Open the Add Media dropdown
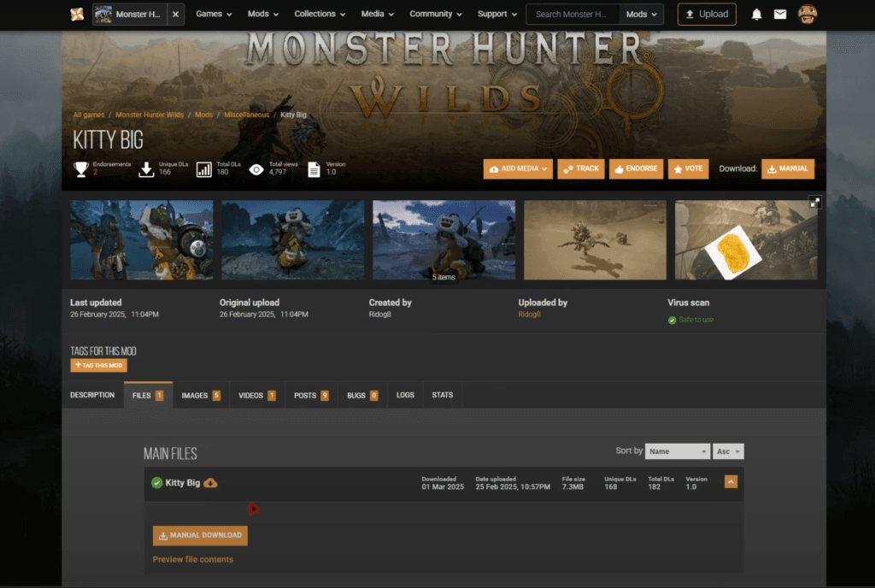The image size is (875, 588). pos(518,168)
